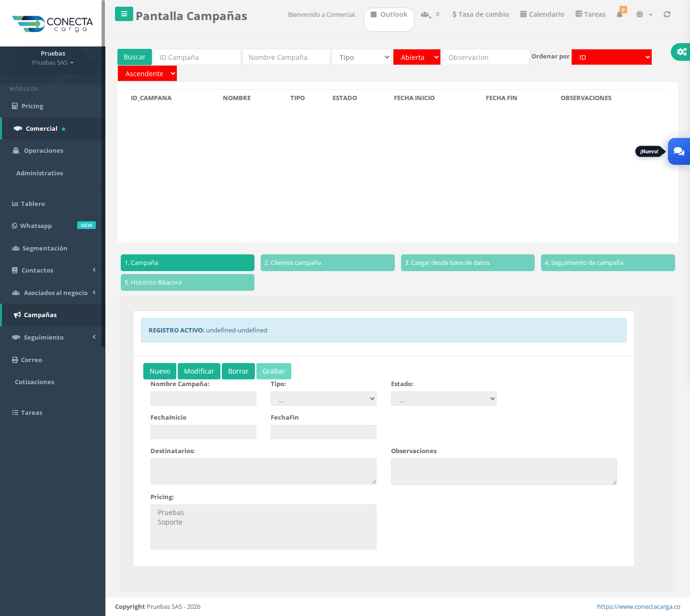The height and width of the screenshot is (616, 690).
Task: Open the Tipo search filter dropdown
Action: click(x=362, y=57)
